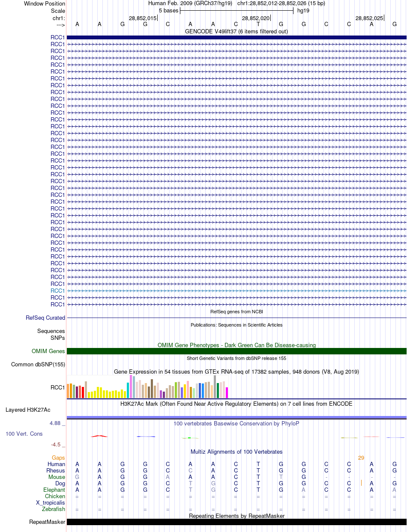This screenshot has width=407, height=532.
Task: Select the Scale label
Action: pos(58,11)
